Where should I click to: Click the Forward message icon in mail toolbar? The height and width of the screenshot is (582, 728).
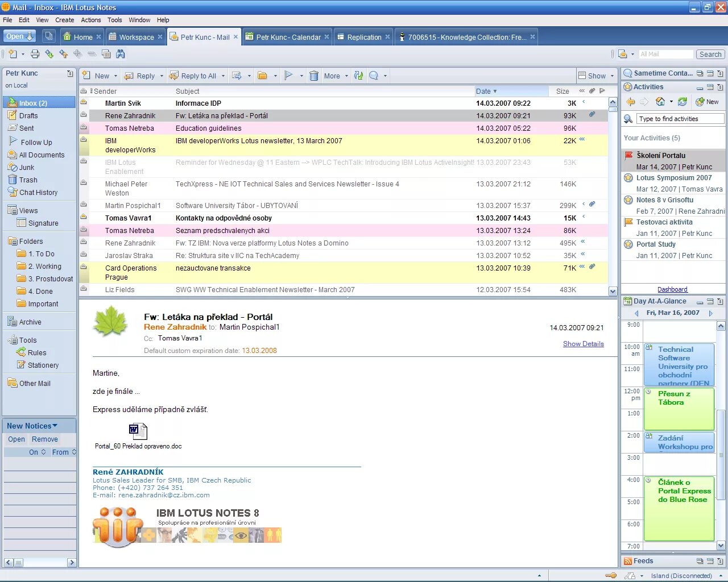[x=237, y=76]
